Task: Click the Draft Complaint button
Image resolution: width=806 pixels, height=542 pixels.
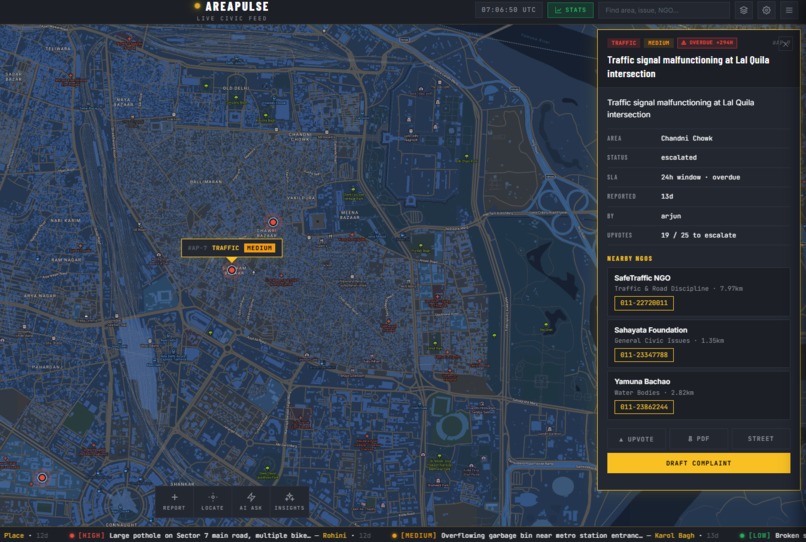Action: (699, 463)
